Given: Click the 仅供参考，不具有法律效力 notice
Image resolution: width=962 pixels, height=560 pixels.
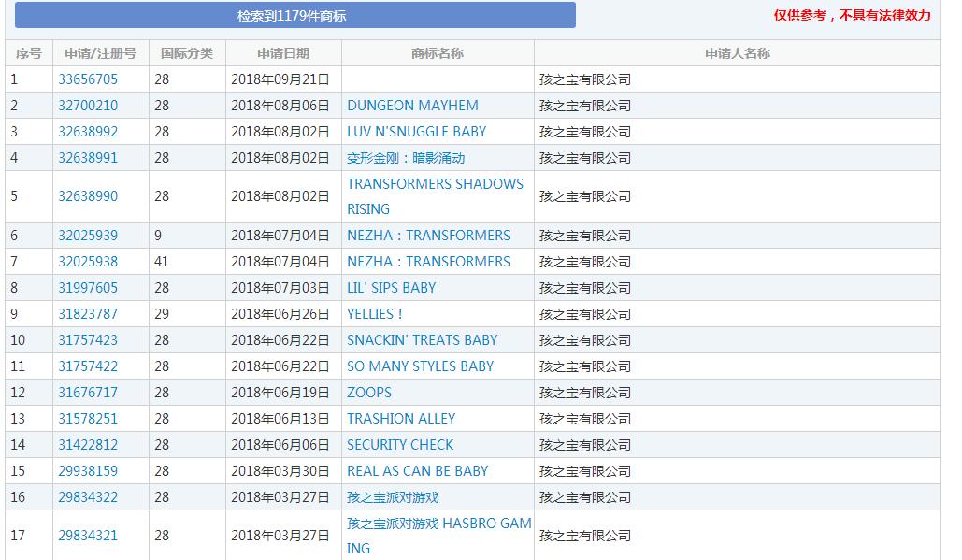Looking at the screenshot, I should 853,15.
